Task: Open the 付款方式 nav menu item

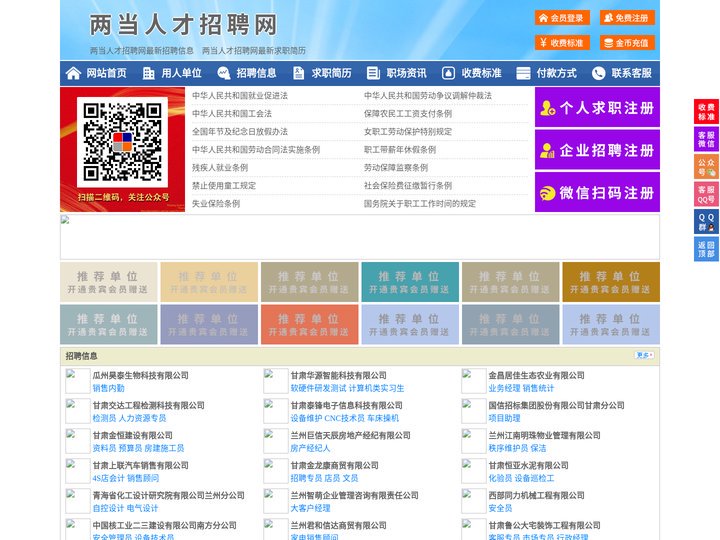Action: [x=557, y=73]
